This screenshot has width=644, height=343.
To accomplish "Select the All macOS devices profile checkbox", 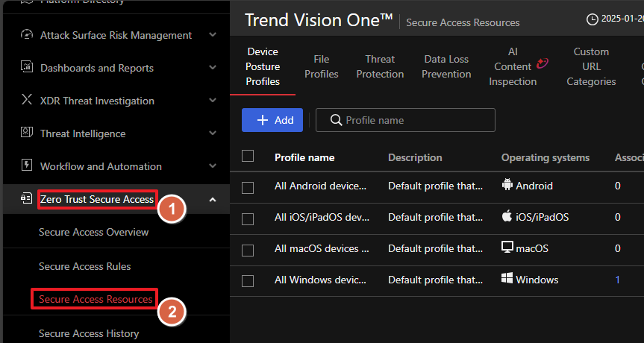I will click(x=248, y=249).
